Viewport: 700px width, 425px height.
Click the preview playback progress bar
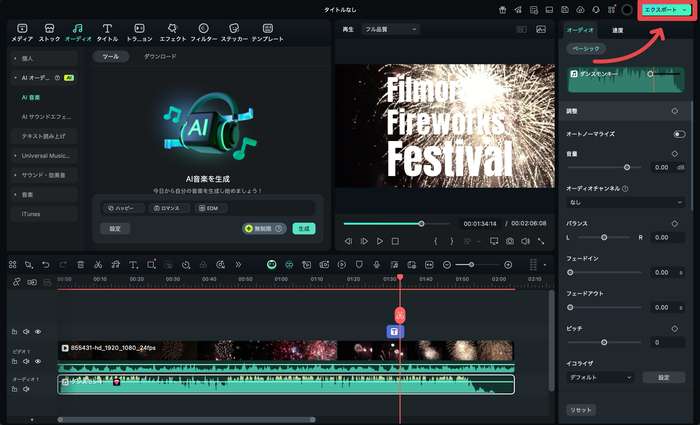click(397, 224)
